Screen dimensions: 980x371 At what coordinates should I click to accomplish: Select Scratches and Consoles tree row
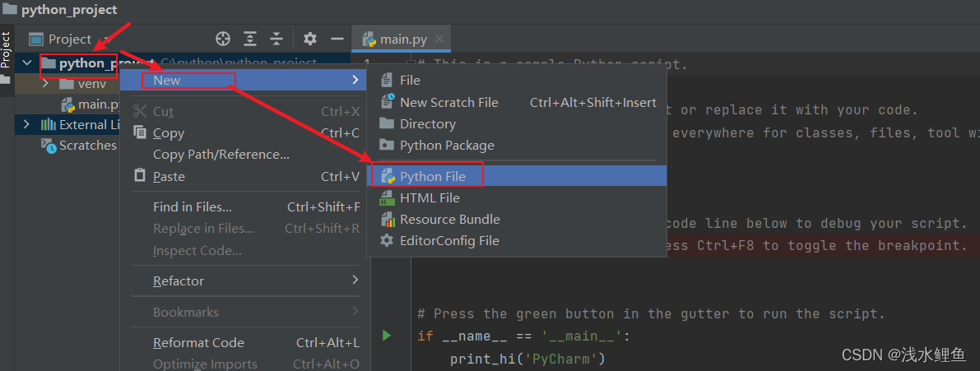(x=67, y=145)
